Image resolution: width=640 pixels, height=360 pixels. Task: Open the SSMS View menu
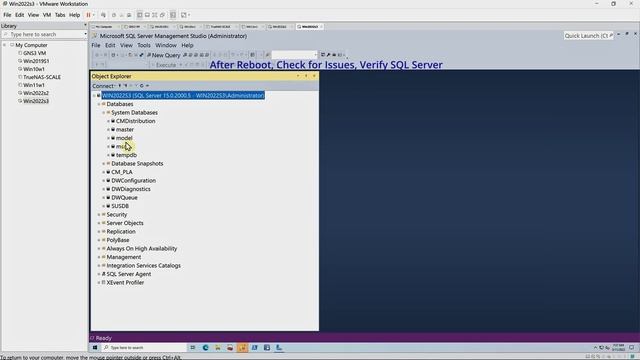click(x=126, y=45)
